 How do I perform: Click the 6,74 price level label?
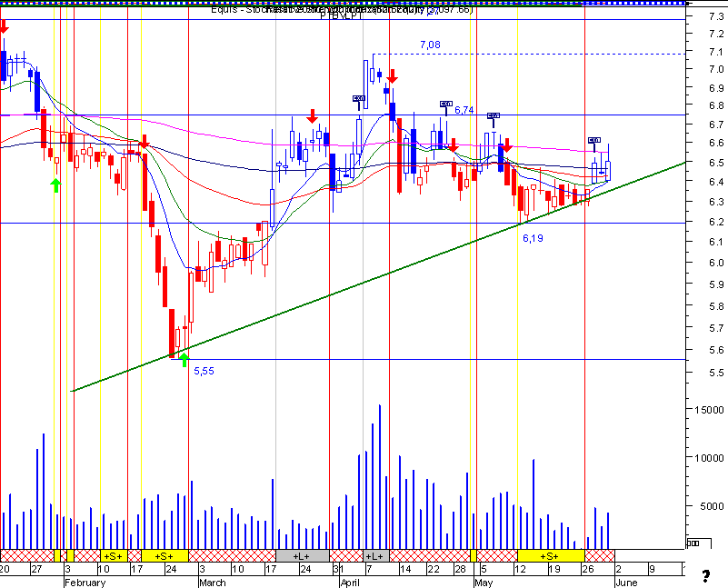coord(464,110)
